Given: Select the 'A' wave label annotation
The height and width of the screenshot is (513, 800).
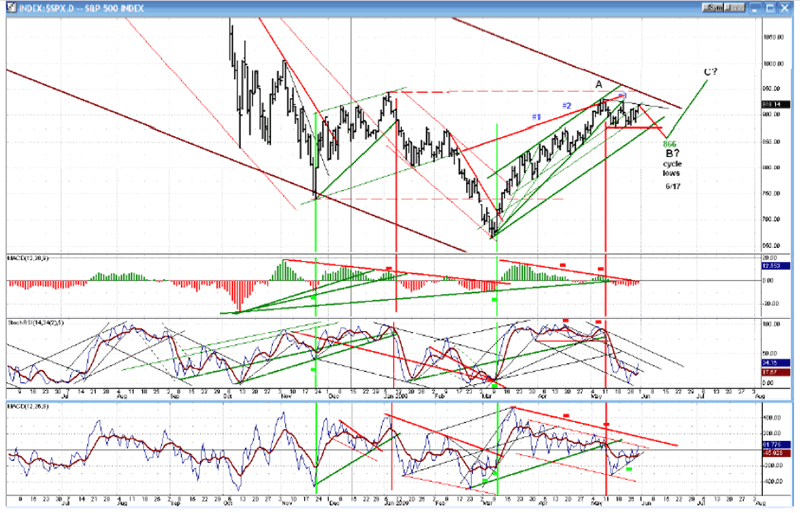Looking at the screenshot, I should (x=599, y=84).
